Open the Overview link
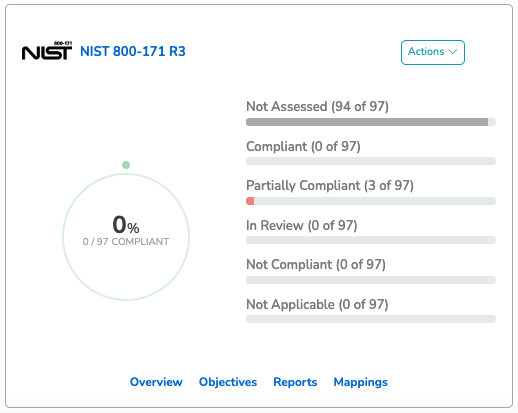 point(156,382)
